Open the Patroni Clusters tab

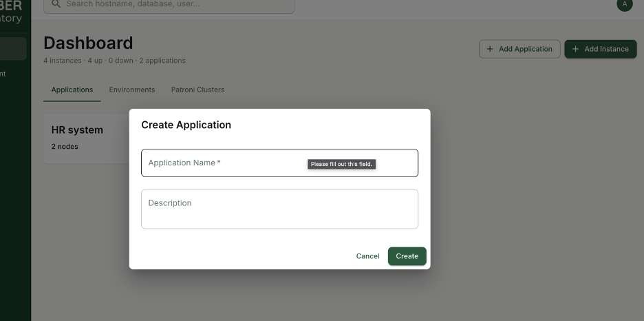tap(197, 90)
